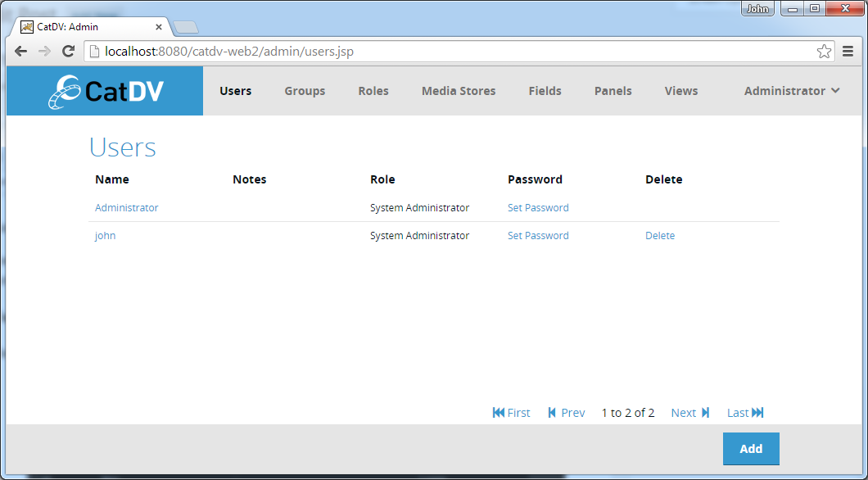Click the John profile button
The image size is (868, 480).
pyautogui.click(x=757, y=9)
